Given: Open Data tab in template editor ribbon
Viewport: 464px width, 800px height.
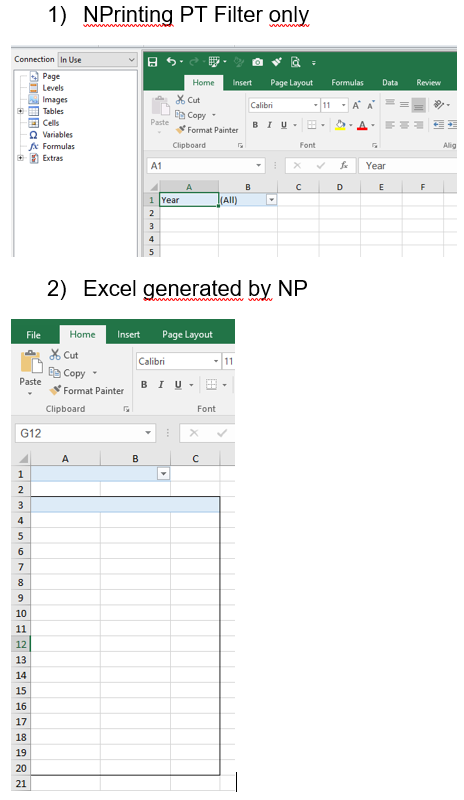Looking at the screenshot, I should (390, 83).
